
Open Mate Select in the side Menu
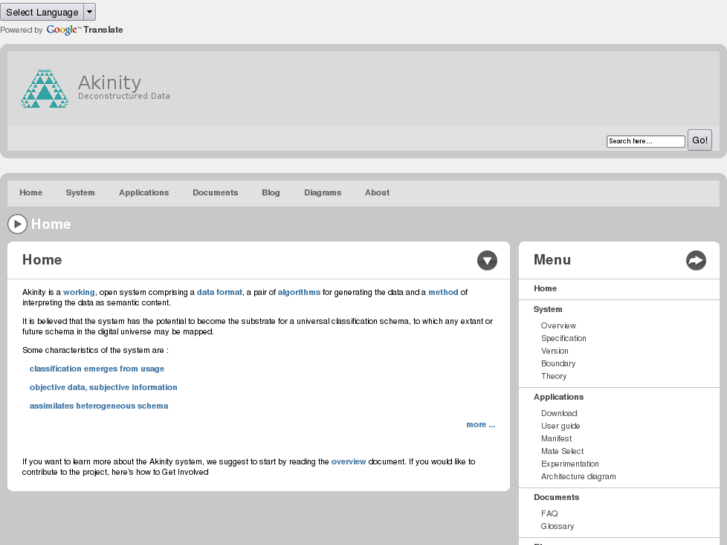(x=562, y=451)
